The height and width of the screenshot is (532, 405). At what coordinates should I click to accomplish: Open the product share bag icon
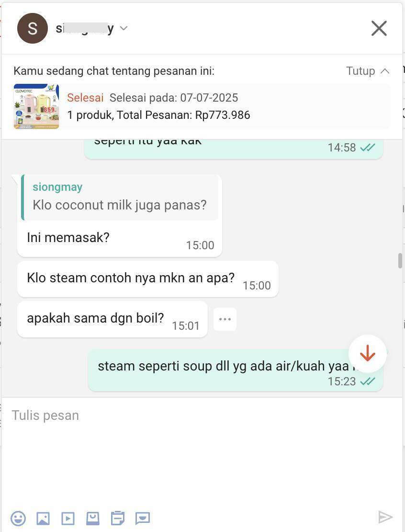(93, 518)
